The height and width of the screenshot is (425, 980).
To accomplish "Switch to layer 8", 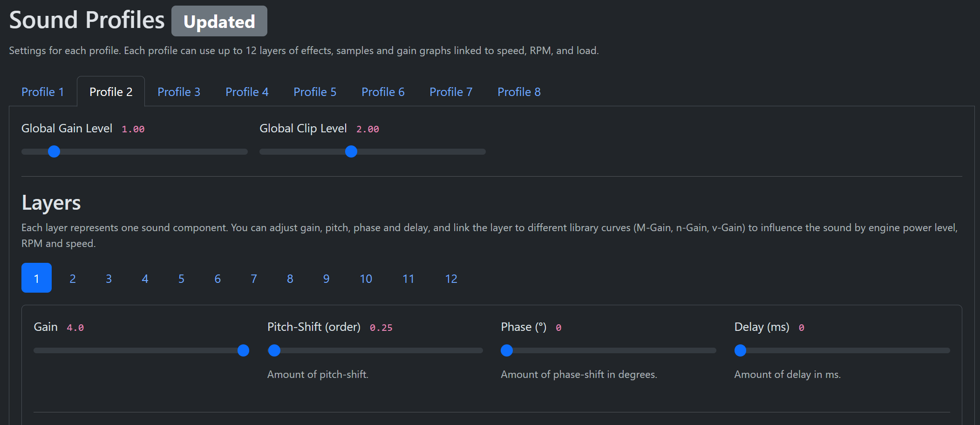I will [290, 279].
